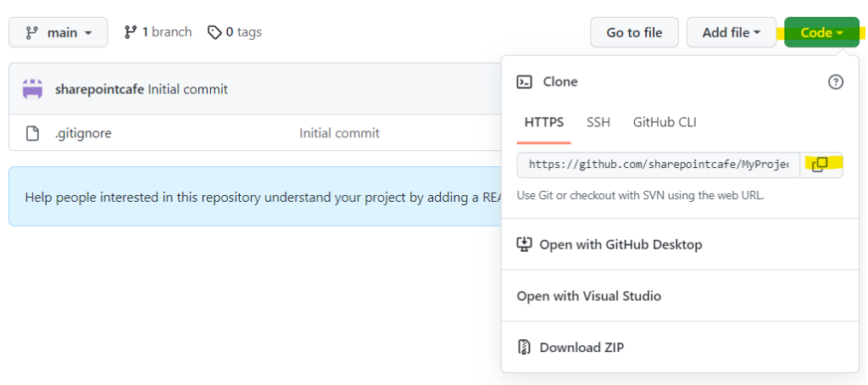Expand the Add file dropdown

tap(732, 33)
